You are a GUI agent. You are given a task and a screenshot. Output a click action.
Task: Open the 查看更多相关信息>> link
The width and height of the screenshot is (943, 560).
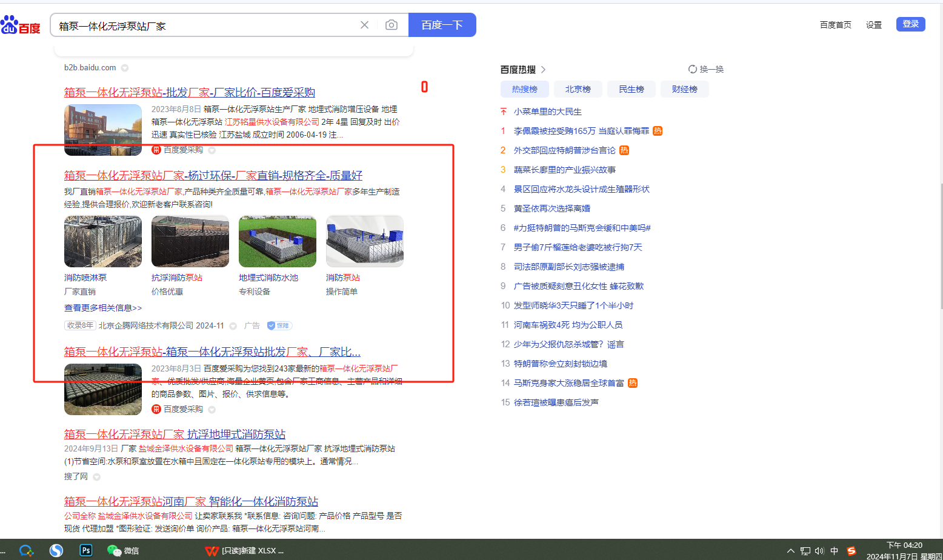point(103,308)
